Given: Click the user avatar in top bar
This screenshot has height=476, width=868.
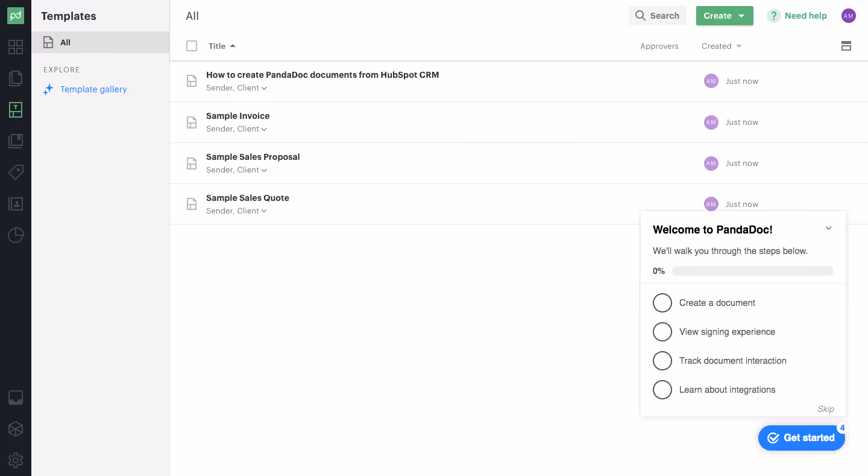Looking at the screenshot, I should point(849,16).
